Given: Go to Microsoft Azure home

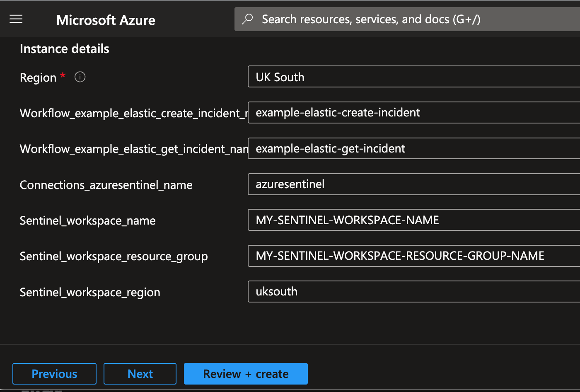Looking at the screenshot, I should pos(106,20).
